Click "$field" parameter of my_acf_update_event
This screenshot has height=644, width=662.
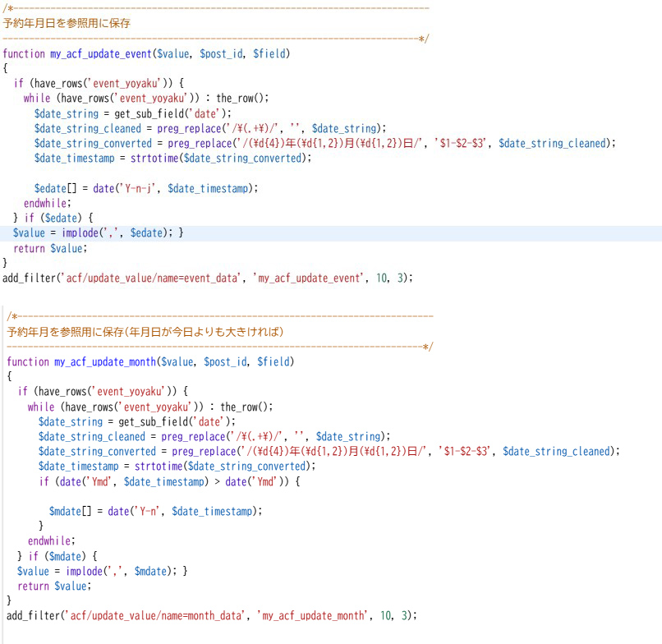[269, 54]
